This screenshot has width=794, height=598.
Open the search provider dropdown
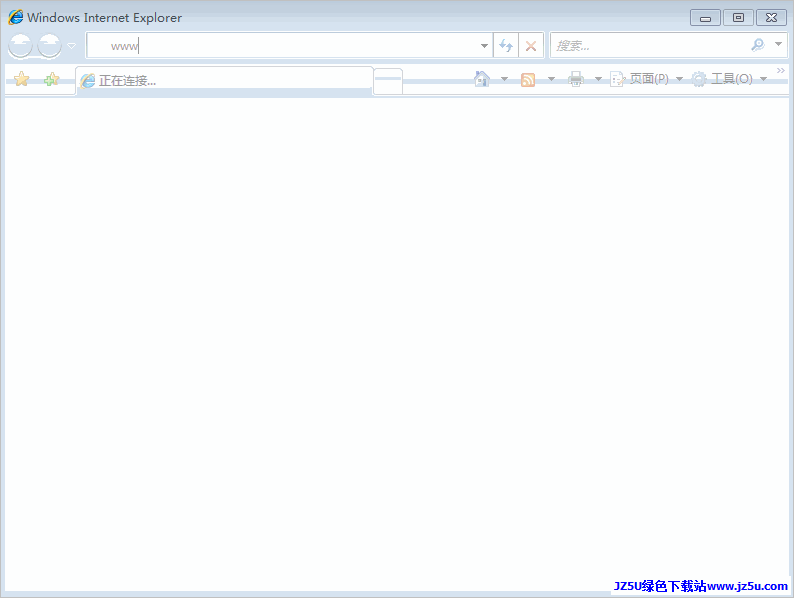coord(778,45)
